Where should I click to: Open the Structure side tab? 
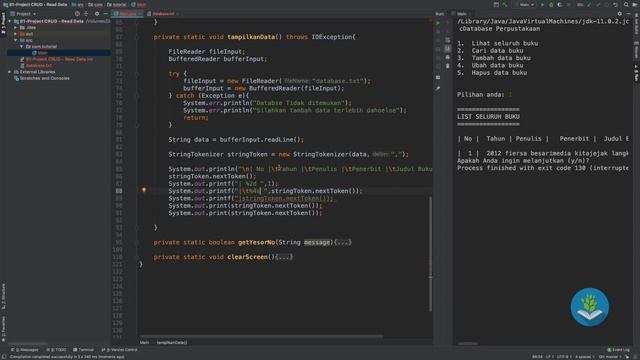pos(3,297)
